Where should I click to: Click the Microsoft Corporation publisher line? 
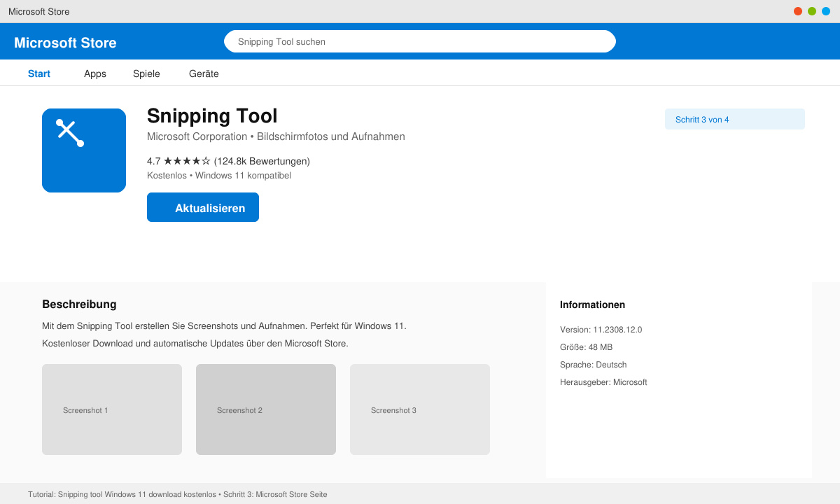[x=276, y=136]
